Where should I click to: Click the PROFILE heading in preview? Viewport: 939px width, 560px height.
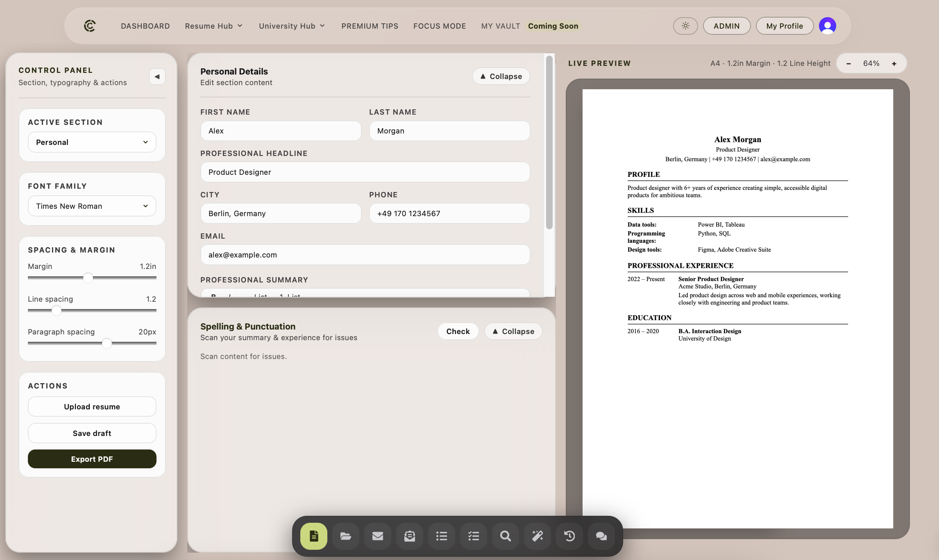click(x=644, y=174)
